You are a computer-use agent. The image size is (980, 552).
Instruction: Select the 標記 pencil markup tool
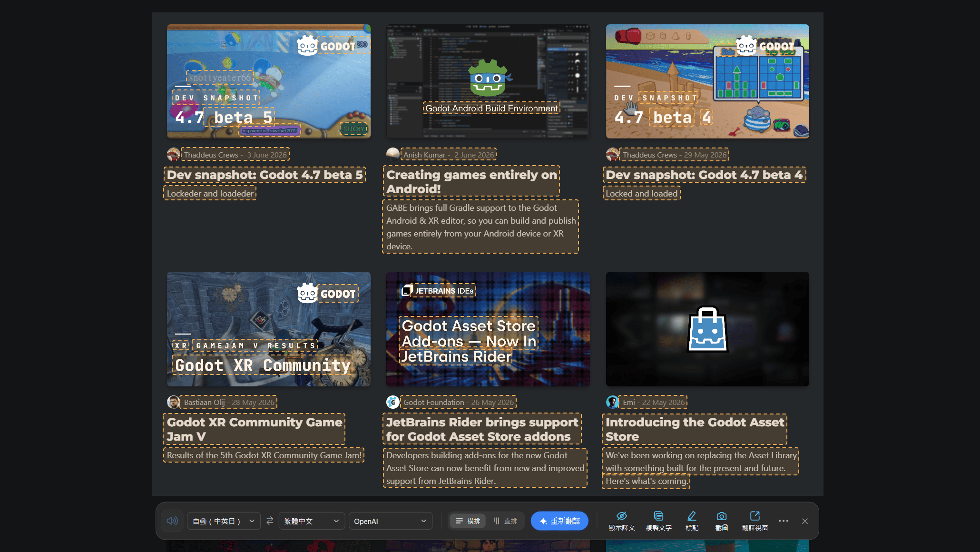[692, 521]
